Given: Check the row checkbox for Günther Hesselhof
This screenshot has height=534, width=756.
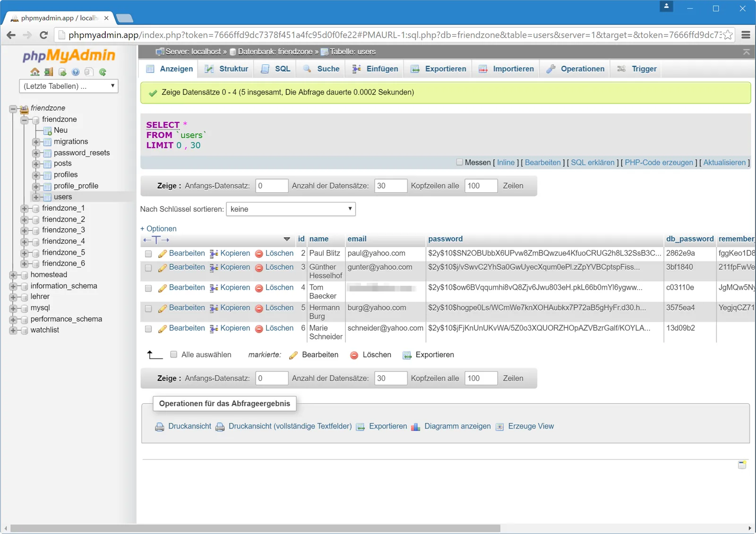Looking at the screenshot, I should pos(148,268).
